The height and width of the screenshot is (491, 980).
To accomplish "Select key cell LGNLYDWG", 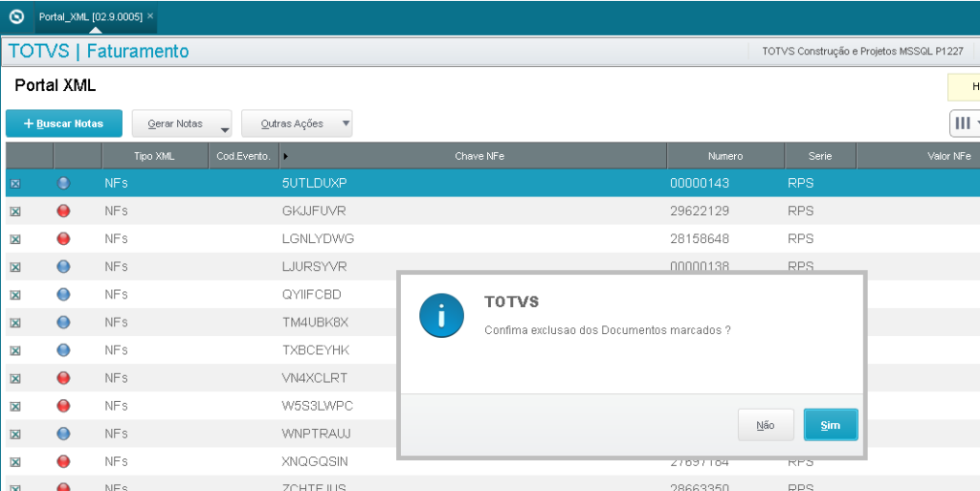I will tap(318, 238).
